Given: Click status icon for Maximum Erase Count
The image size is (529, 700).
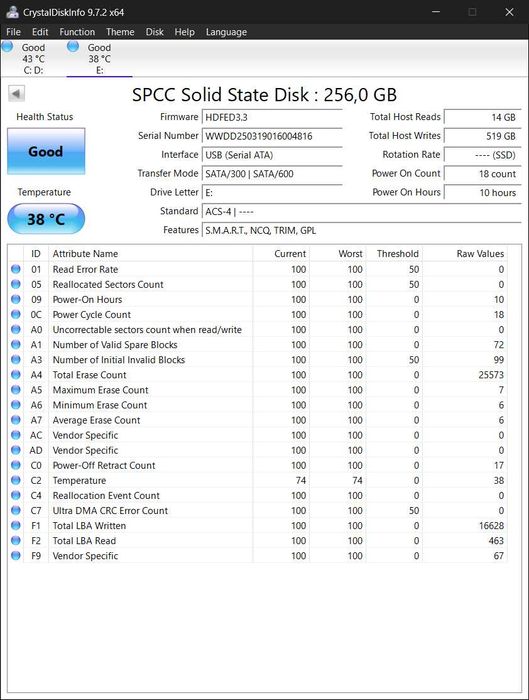Looking at the screenshot, I should [16, 389].
